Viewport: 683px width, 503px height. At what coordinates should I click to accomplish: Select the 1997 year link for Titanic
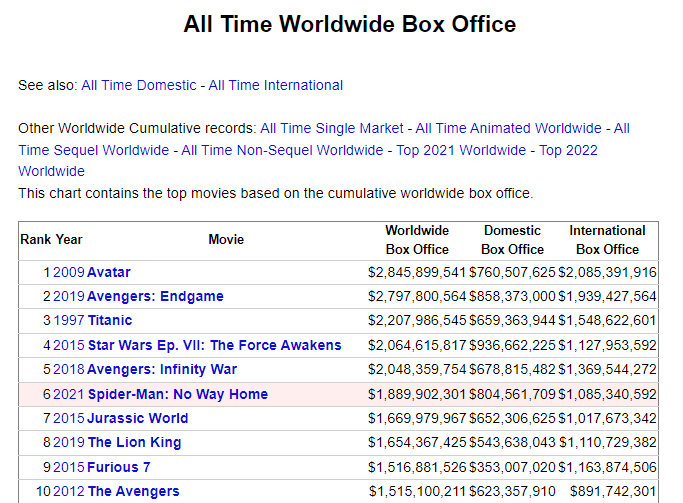(x=69, y=321)
